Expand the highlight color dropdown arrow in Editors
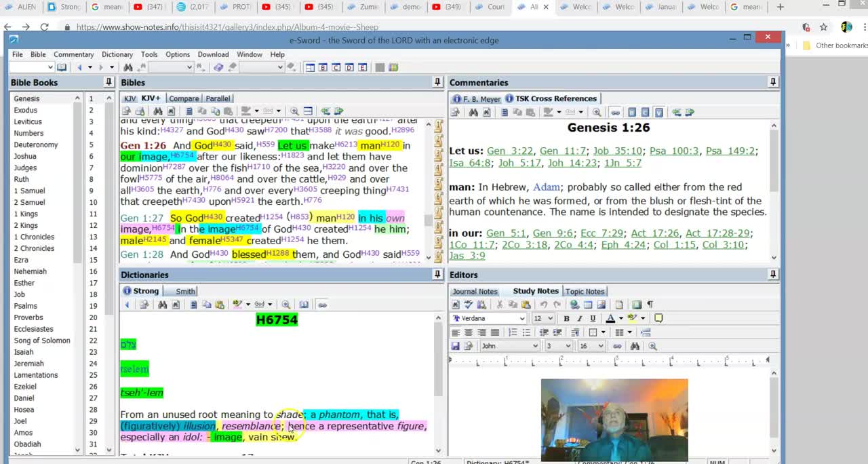This screenshot has width=868, height=464. pos(643,318)
